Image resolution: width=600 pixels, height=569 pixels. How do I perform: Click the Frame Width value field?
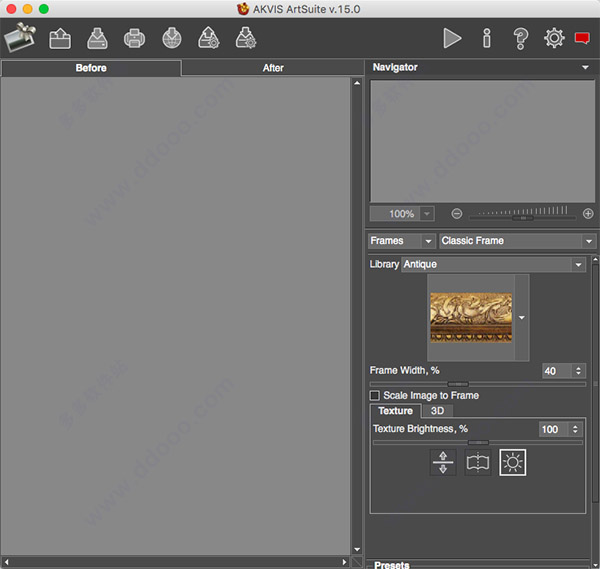(x=557, y=371)
